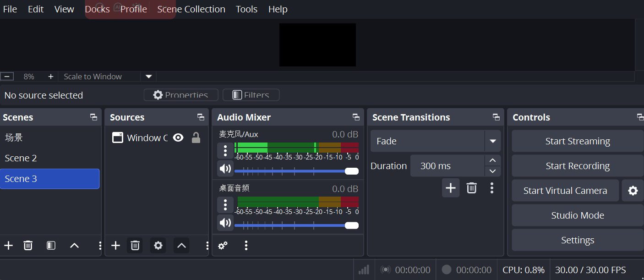644x280 pixels.
Task: Click the Start Recording button
Action: pos(577,166)
